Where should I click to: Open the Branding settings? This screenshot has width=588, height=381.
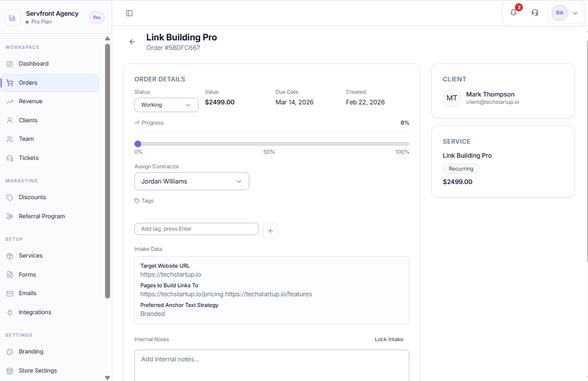50,351
